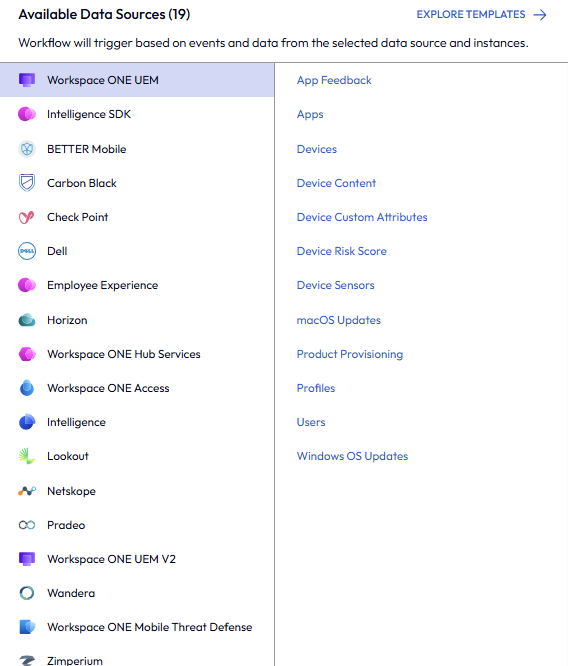This screenshot has height=666, width=568.
Task: Select the Wandera data source
Action: click(x=137, y=593)
